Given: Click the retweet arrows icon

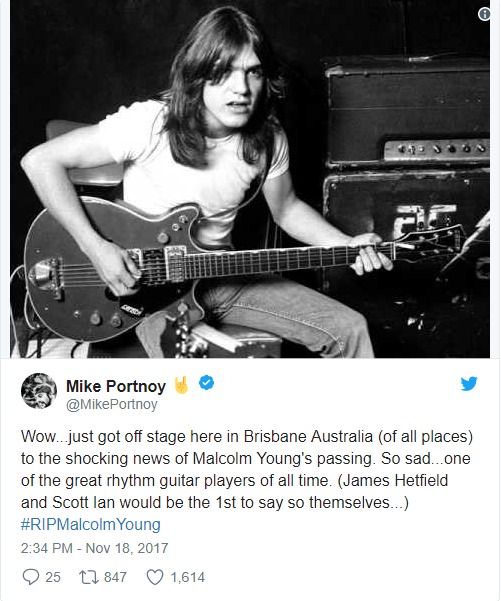Looking at the screenshot, I should coord(88,577).
